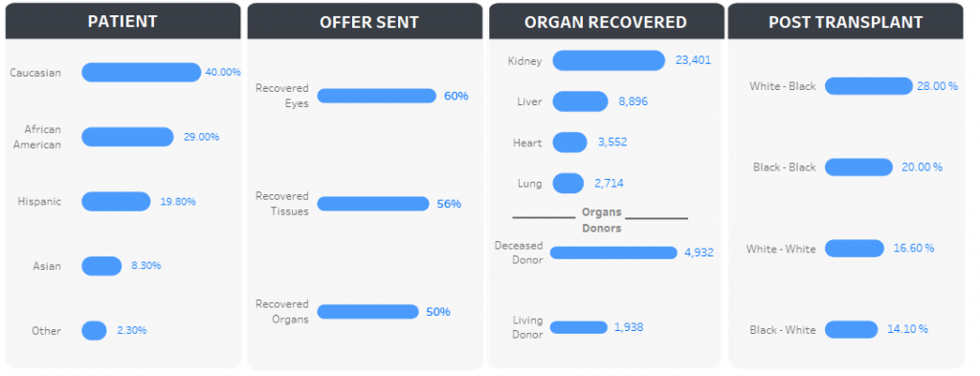
Task: Click the Black - Black 20.00% bar
Action: pos(858,167)
